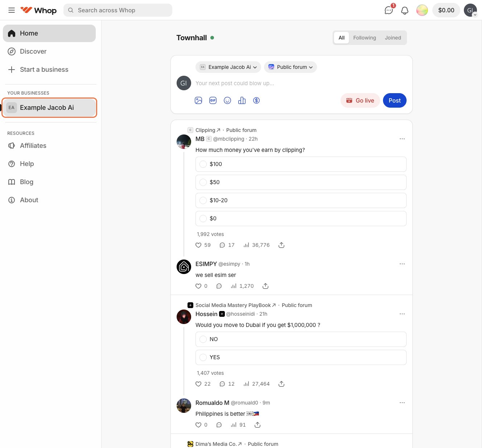Viewport: 482px width, 448px height.
Task: Like ESIMPY's esim reply
Action: (198, 286)
